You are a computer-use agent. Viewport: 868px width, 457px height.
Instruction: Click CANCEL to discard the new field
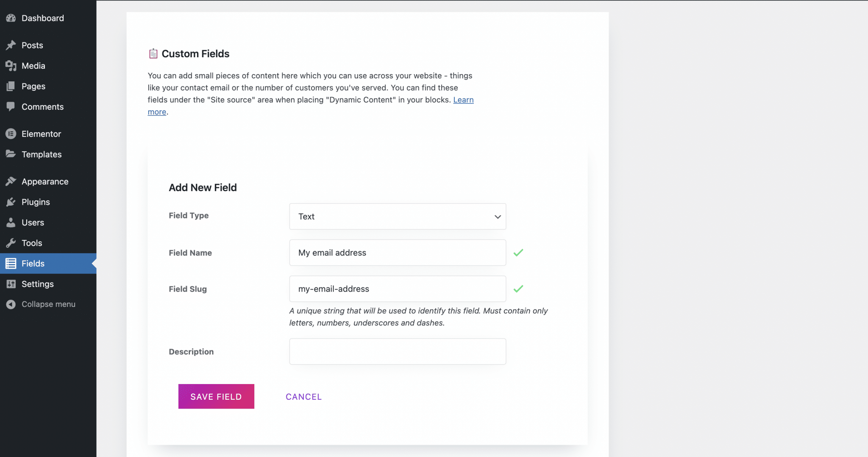(303, 396)
